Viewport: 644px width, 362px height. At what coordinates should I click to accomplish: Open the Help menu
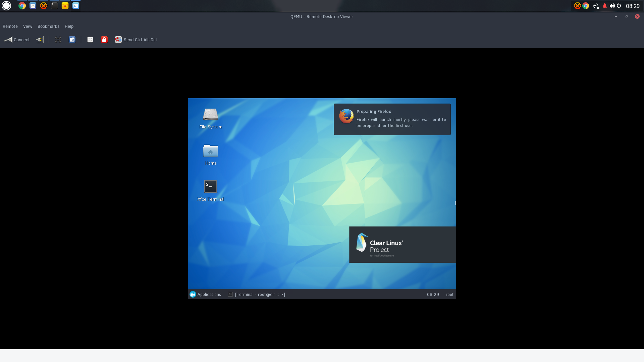pos(69,26)
